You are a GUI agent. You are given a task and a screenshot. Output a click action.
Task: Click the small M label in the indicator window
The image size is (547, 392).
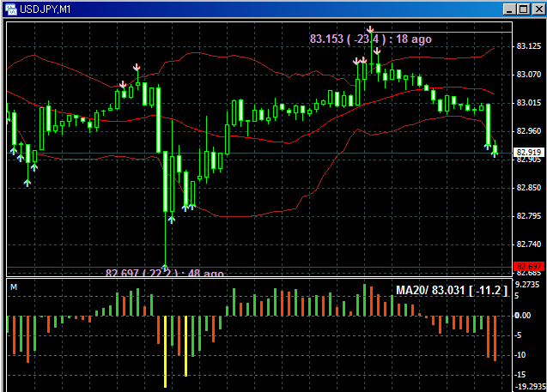coord(13,286)
